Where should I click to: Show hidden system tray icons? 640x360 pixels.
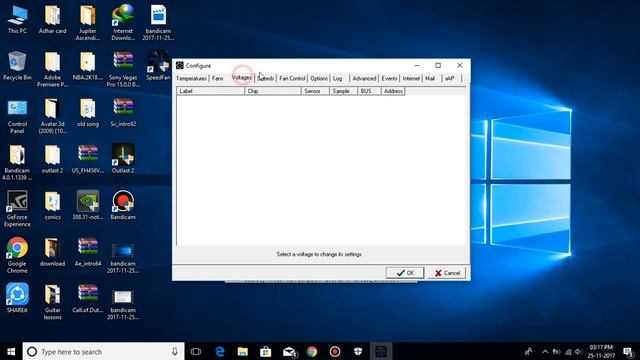click(545, 351)
